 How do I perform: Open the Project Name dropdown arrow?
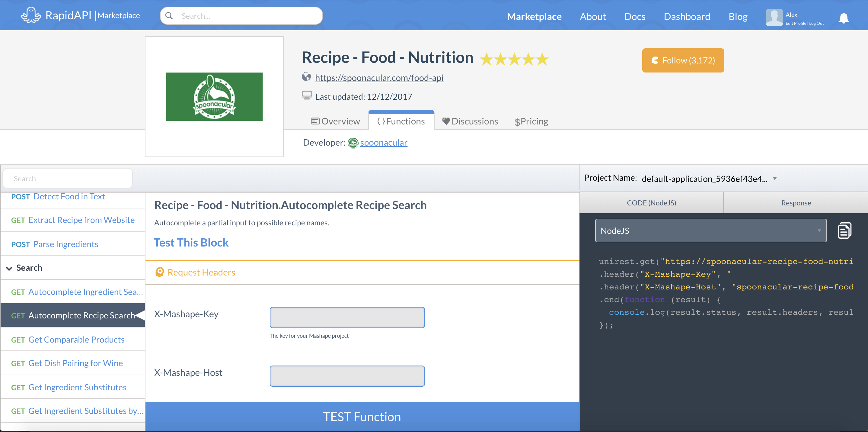point(775,179)
